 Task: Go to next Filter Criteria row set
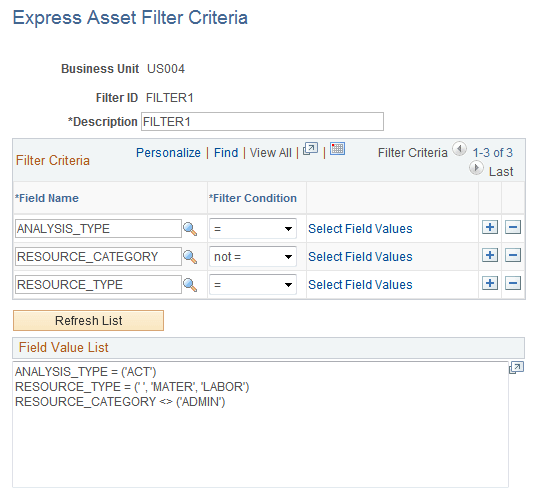pos(476,168)
